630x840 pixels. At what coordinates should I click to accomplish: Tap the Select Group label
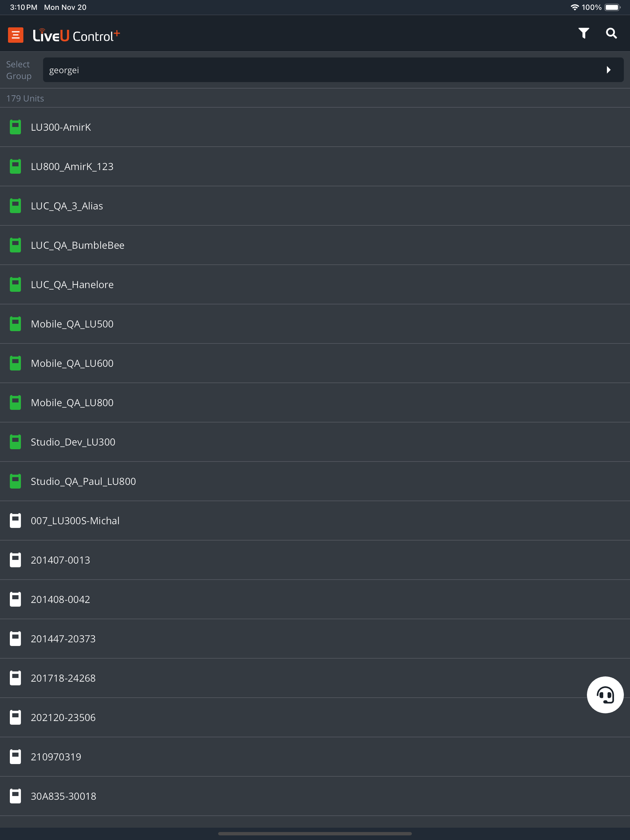(x=19, y=70)
